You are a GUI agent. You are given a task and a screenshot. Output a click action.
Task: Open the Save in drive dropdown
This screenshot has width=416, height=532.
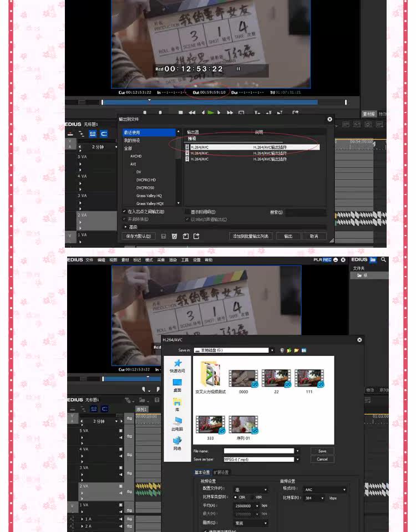point(272,350)
